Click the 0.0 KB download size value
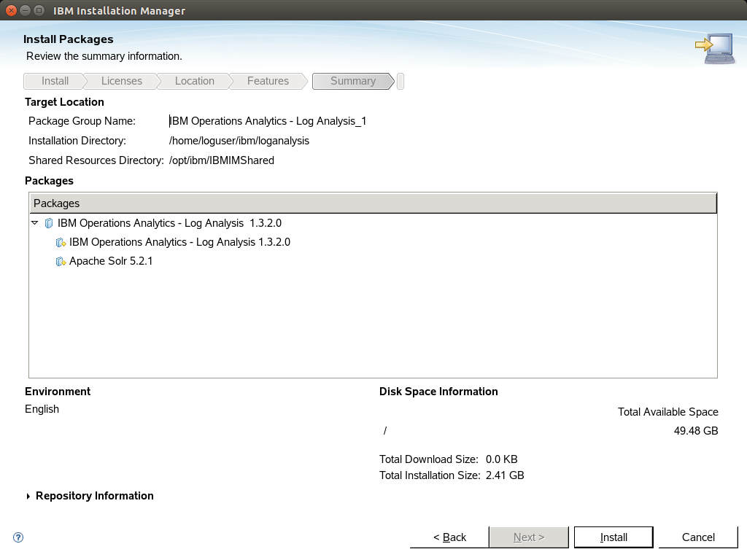Viewport: 747px width, 560px height. tap(502, 459)
